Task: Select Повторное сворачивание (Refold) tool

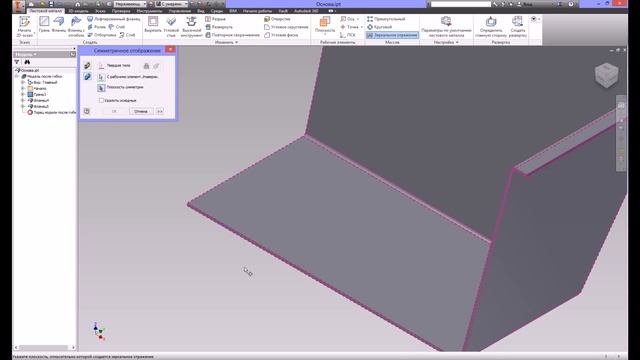Action: [232, 35]
